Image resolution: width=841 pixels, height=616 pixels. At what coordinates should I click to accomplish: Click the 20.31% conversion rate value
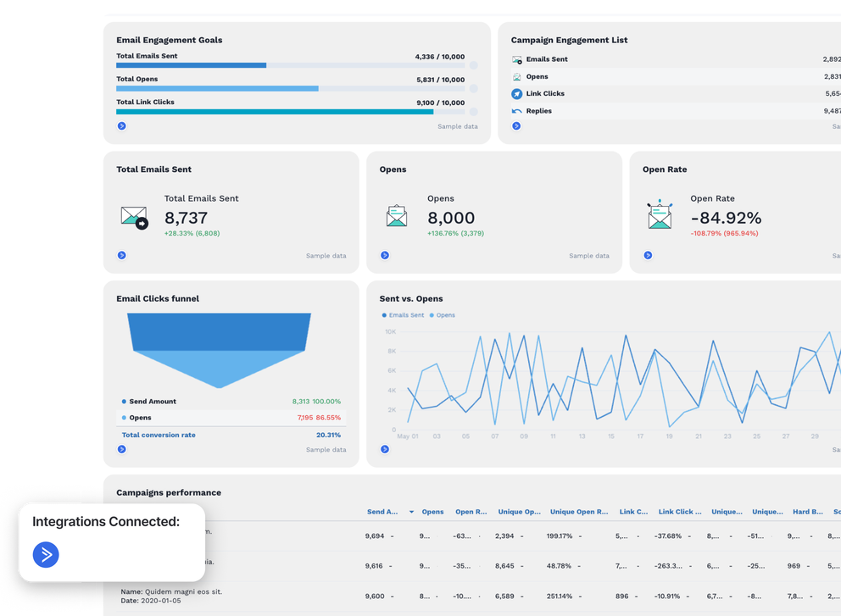(x=328, y=435)
